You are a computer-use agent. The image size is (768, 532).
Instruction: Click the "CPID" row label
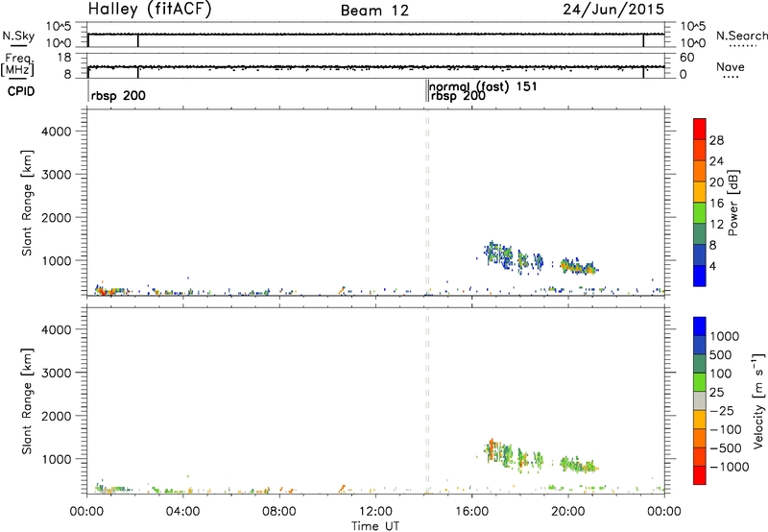pos(21,91)
